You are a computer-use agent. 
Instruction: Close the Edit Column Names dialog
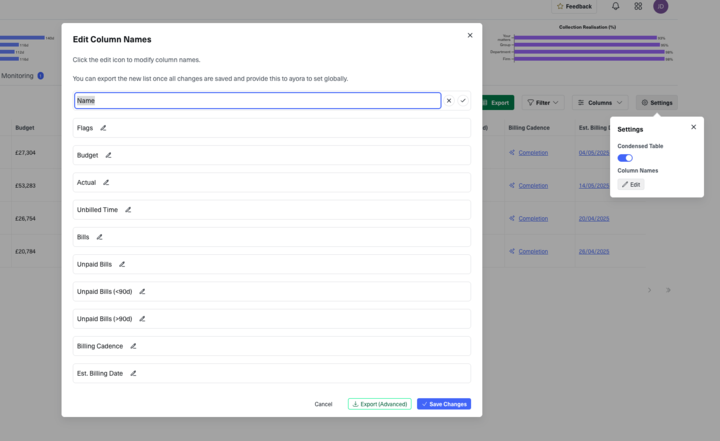coord(470,35)
